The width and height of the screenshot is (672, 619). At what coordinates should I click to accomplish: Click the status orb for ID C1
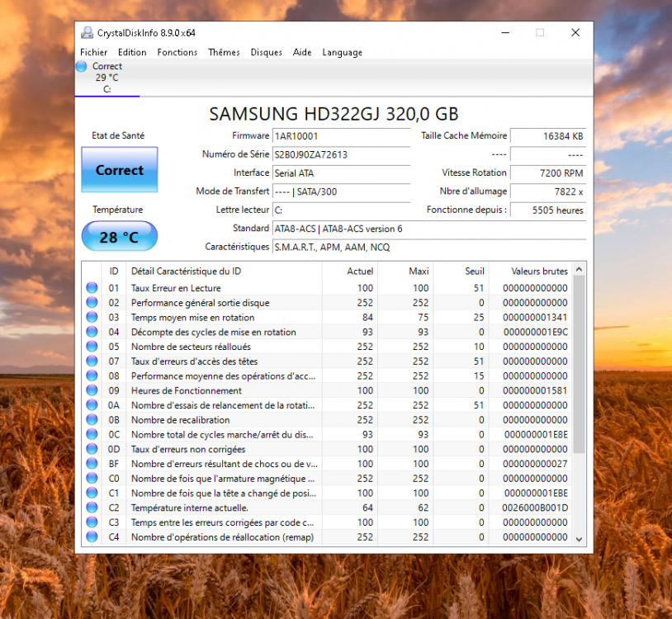(x=92, y=493)
